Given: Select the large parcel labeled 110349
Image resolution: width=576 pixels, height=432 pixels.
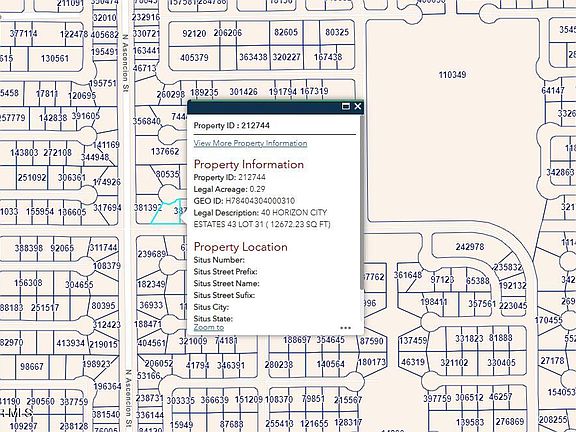Looking at the screenshot, I should 452,75.
